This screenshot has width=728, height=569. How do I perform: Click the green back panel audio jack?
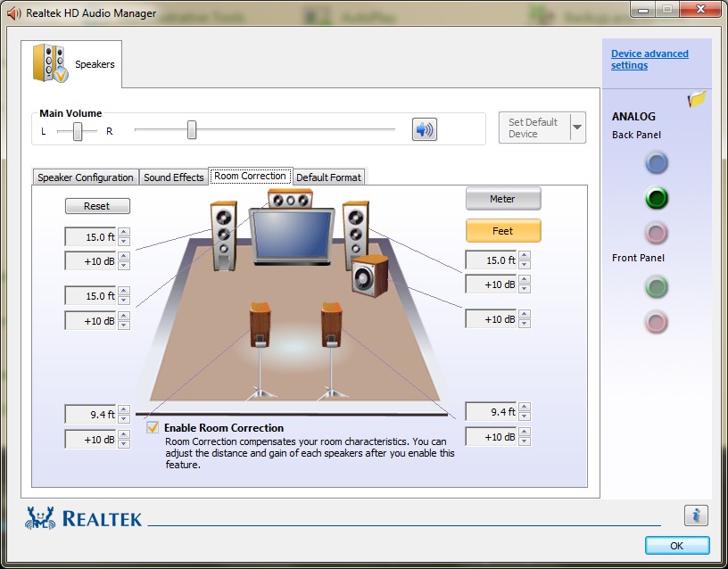(x=657, y=198)
